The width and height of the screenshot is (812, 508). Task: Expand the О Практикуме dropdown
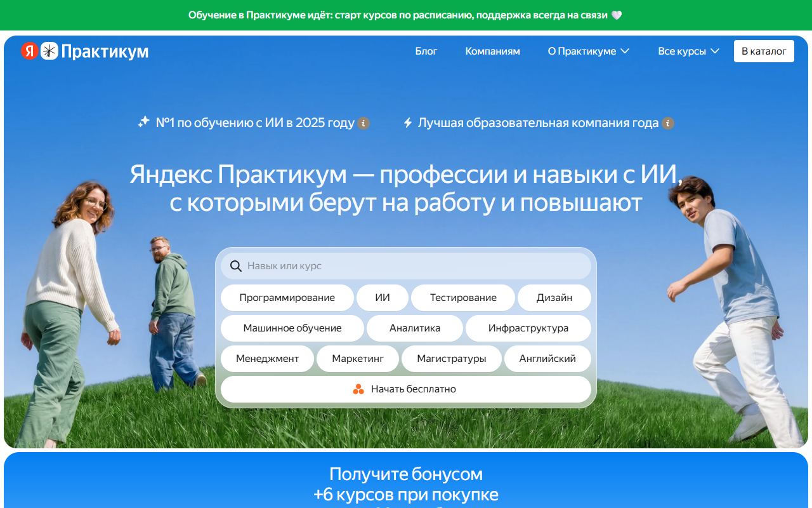[589, 51]
